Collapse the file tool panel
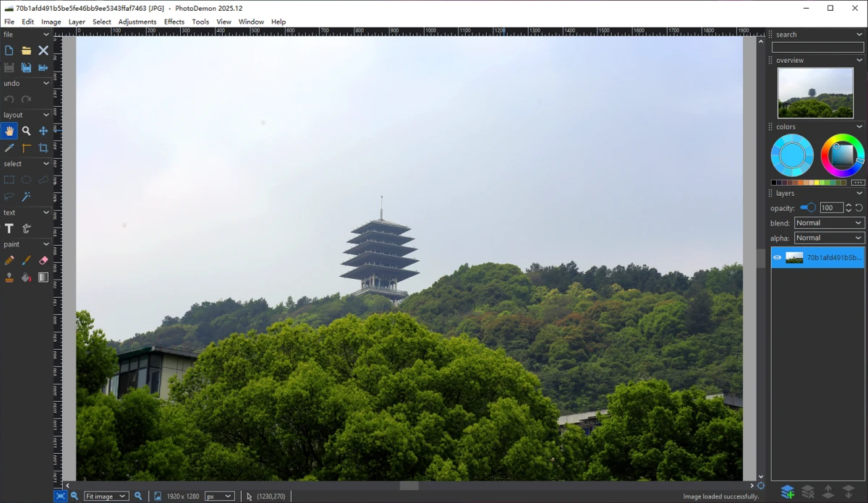 click(46, 35)
